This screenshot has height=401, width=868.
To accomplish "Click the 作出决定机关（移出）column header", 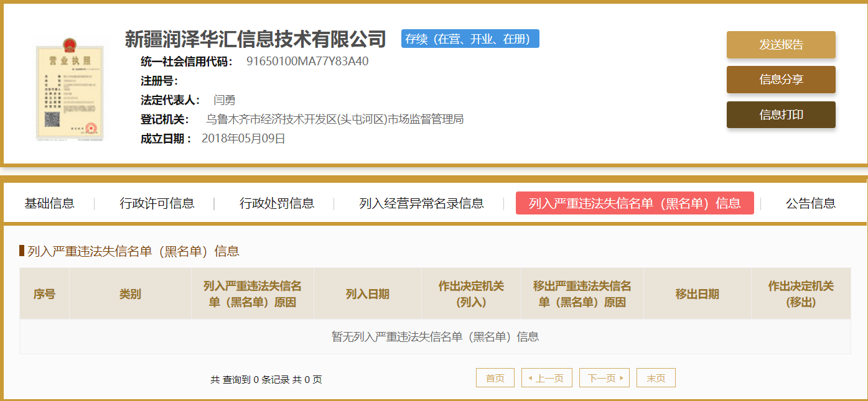I will coord(801,294).
